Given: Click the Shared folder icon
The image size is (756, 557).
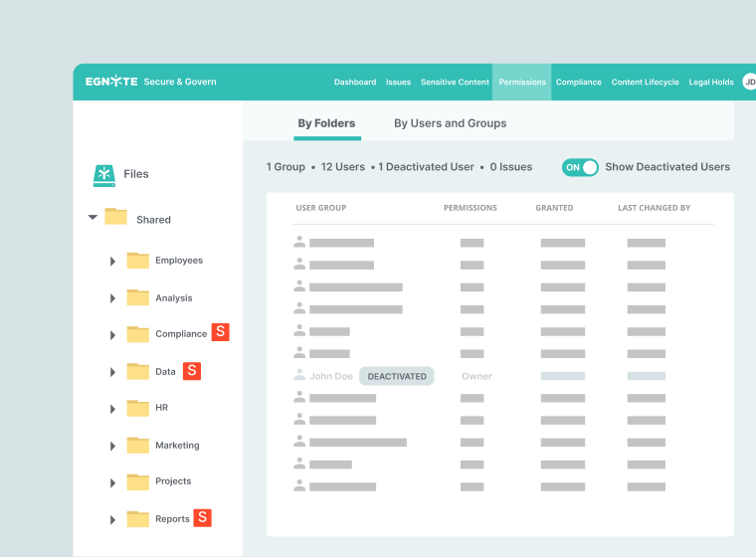Looking at the screenshot, I should [116, 217].
